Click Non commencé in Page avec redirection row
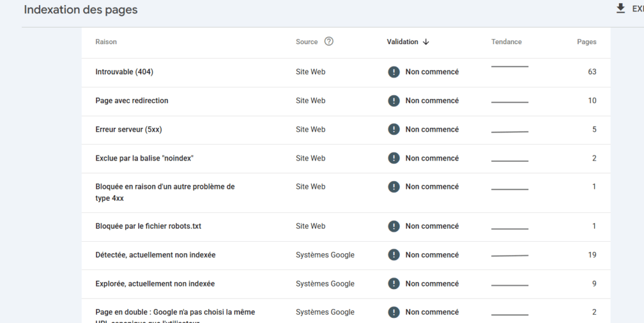Image resolution: width=644 pixels, height=323 pixels. click(x=432, y=101)
